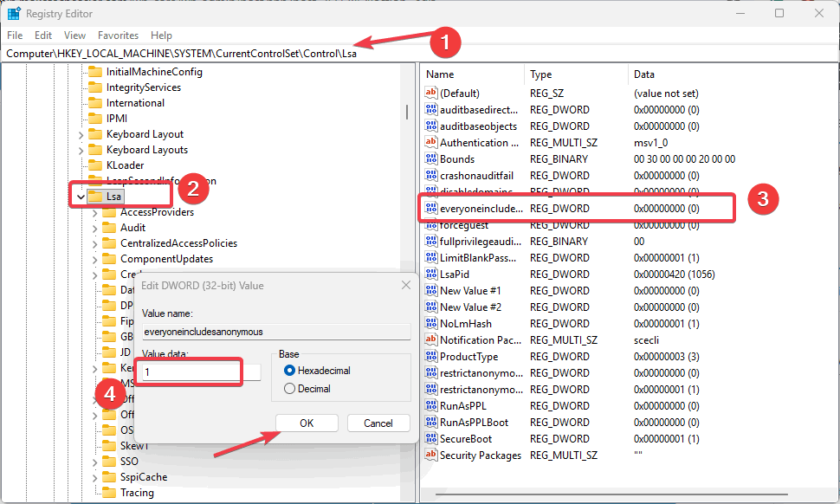Click the NoLmHash value icon
Viewport: 840px width, 504px height.
click(x=430, y=324)
